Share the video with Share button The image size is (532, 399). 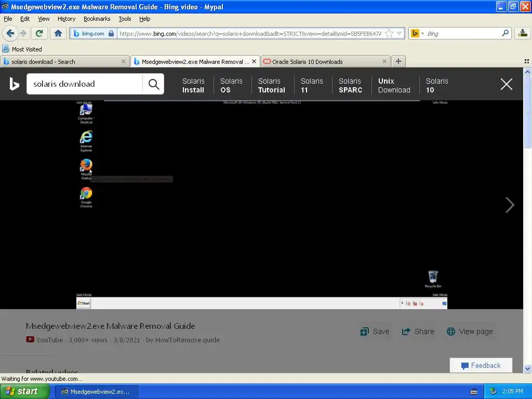point(418,331)
